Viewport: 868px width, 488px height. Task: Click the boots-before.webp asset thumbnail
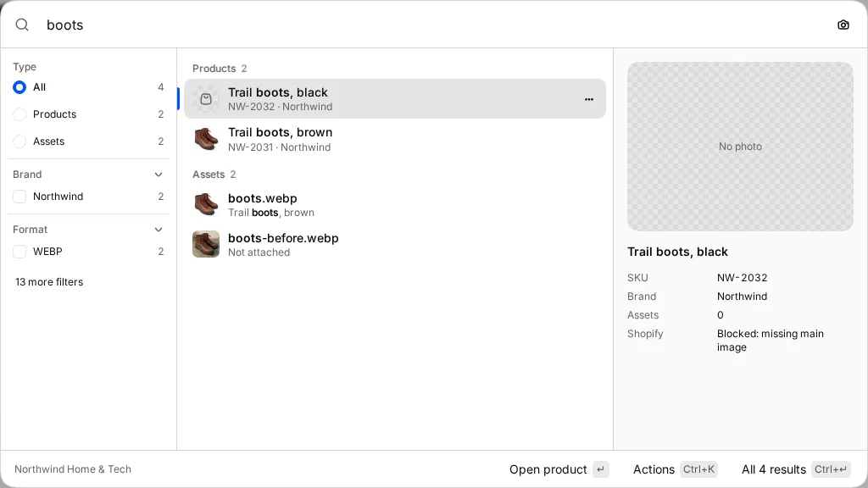pyautogui.click(x=206, y=245)
